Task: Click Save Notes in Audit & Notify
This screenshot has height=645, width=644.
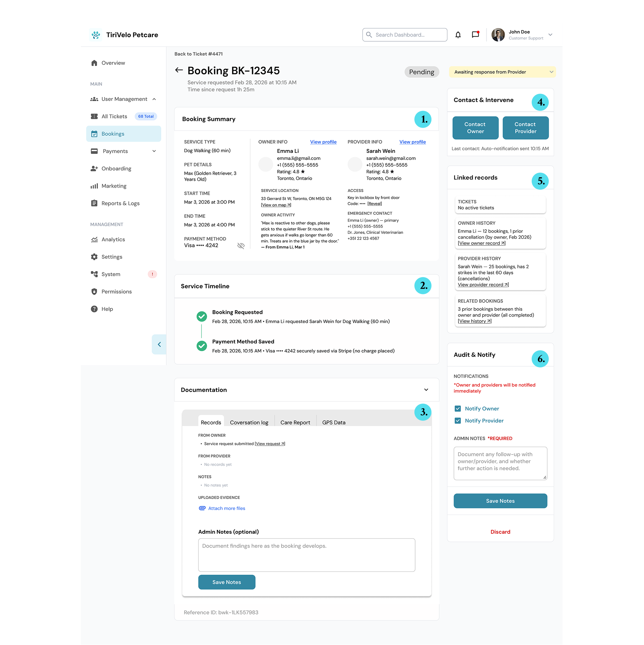Action: tap(500, 501)
